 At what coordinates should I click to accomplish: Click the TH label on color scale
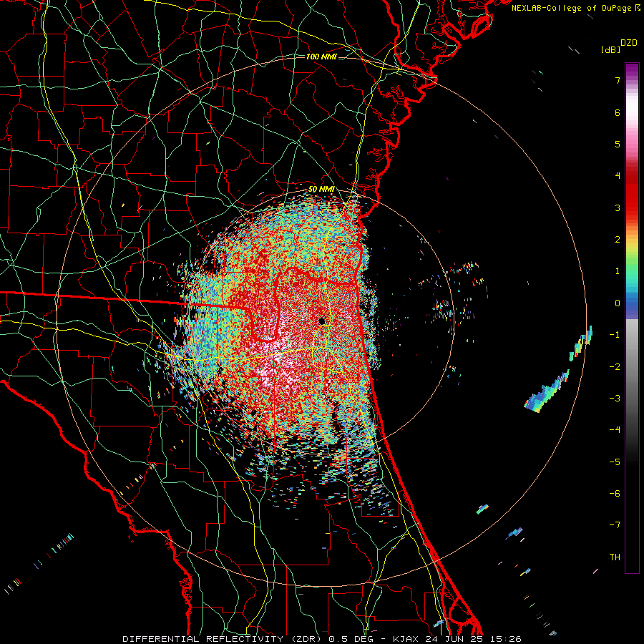tap(615, 557)
